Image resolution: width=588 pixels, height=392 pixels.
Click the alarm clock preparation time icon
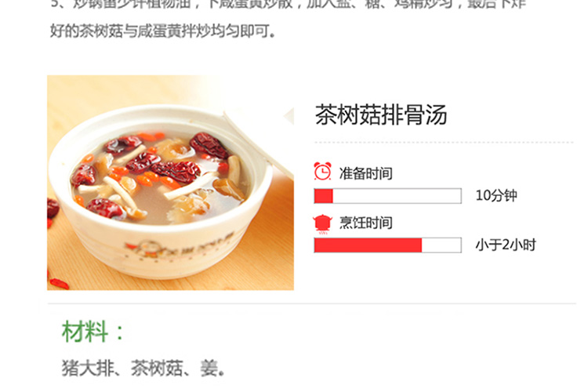point(322,172)
